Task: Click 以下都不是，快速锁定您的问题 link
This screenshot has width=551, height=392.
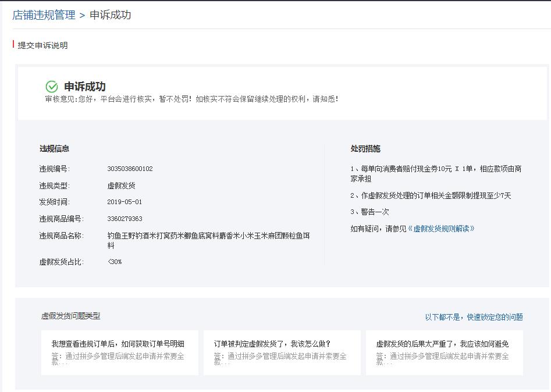Action: tap(474, 316)
